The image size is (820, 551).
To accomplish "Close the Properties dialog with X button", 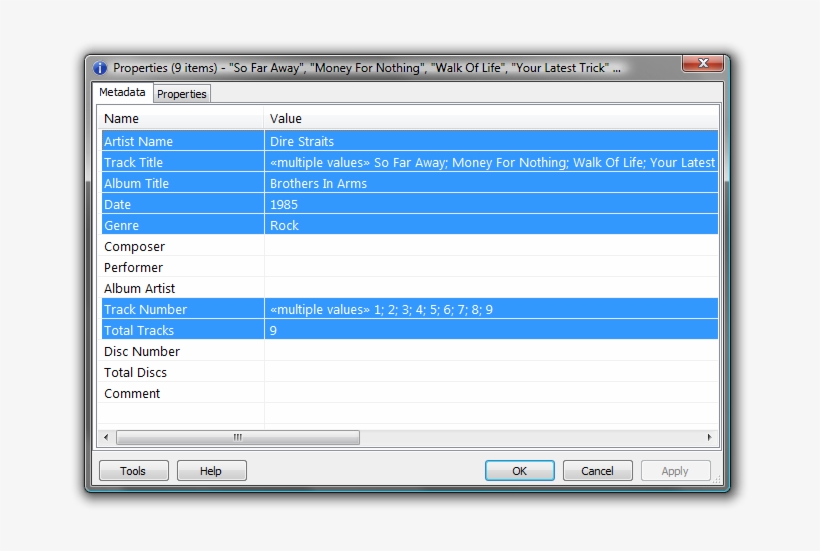I will pos(703,64).
